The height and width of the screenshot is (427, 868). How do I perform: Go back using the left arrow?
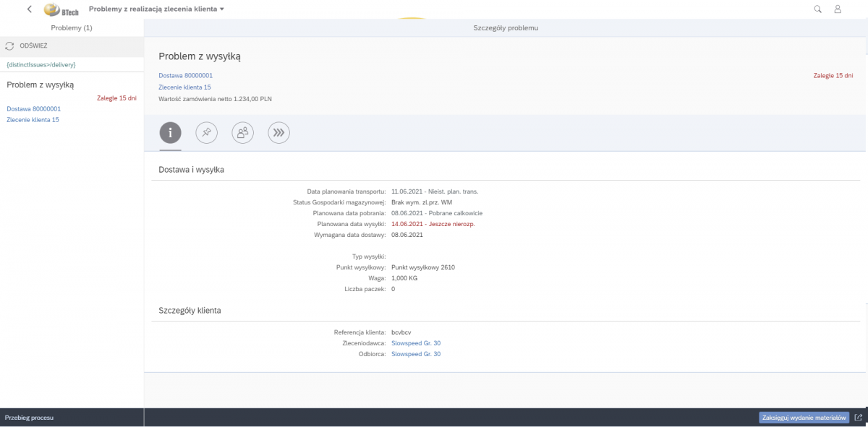pyautogui.click(x=29, y=9)
